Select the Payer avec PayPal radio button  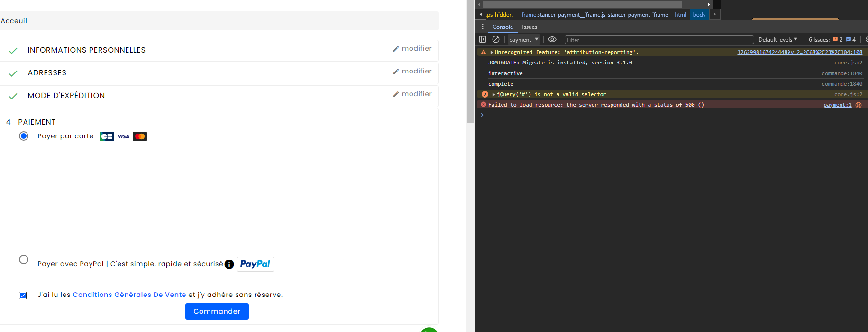coord(24,260)
